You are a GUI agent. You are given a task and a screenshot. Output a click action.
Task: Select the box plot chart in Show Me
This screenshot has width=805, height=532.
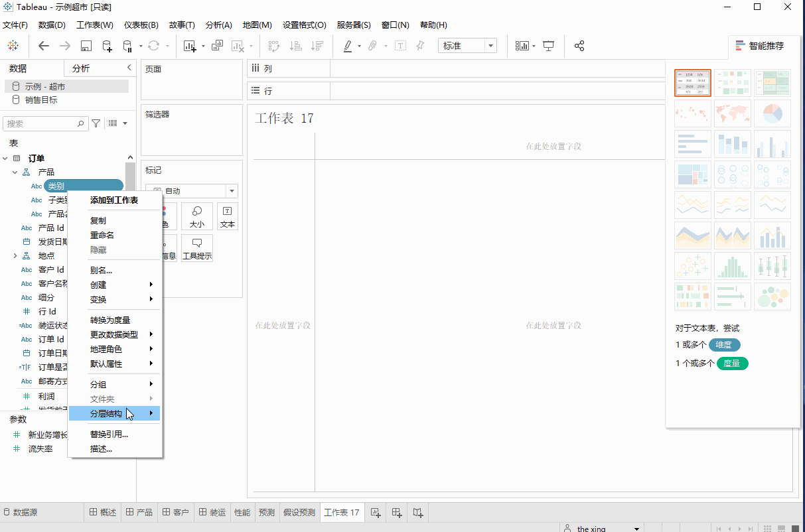772,266
